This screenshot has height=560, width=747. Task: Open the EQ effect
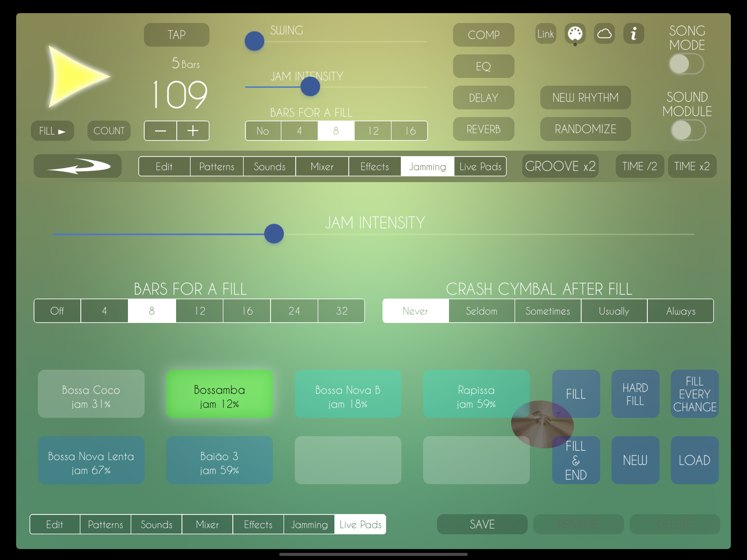(x=484, y=66)
